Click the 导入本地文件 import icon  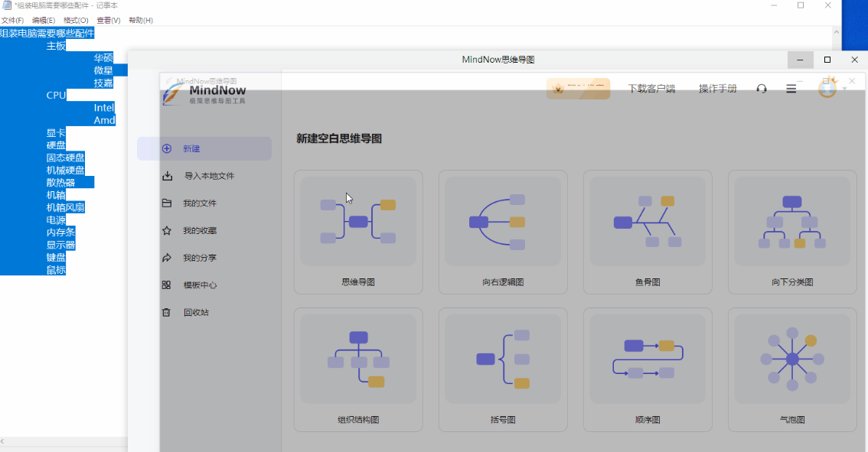coord(167,176)
